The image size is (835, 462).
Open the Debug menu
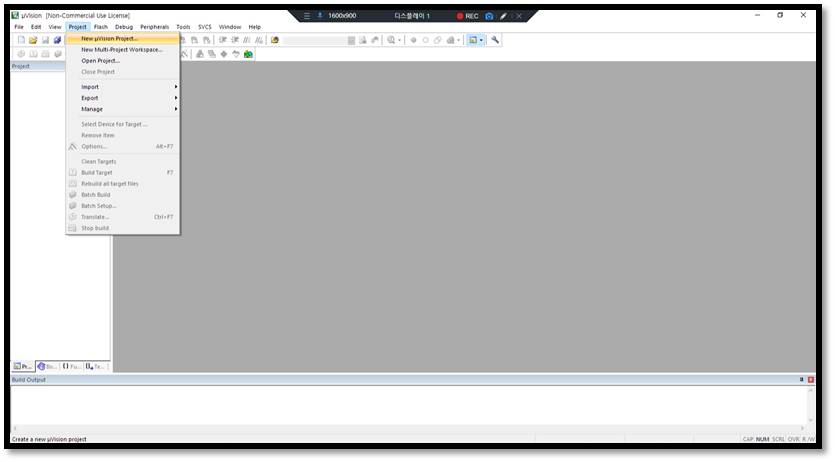124,27
